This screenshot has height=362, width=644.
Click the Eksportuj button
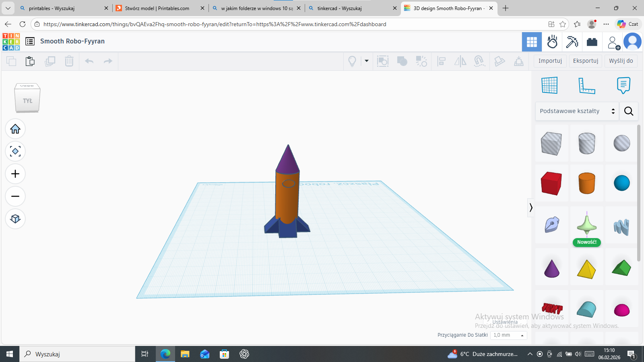(x=586, y=61)
